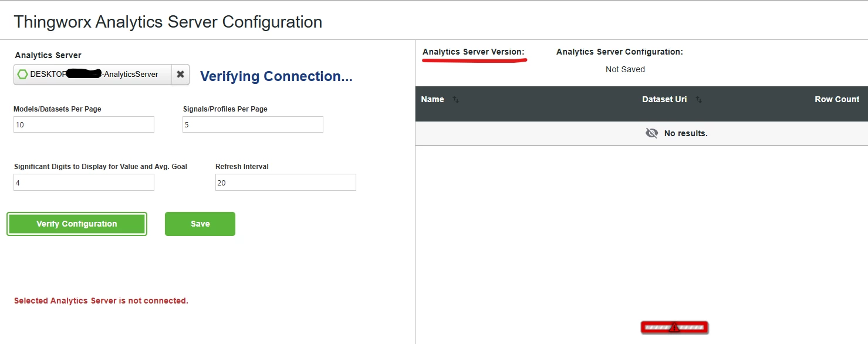
Task: Edit the Significant Digits to Display field
Action: pos(84,183)
